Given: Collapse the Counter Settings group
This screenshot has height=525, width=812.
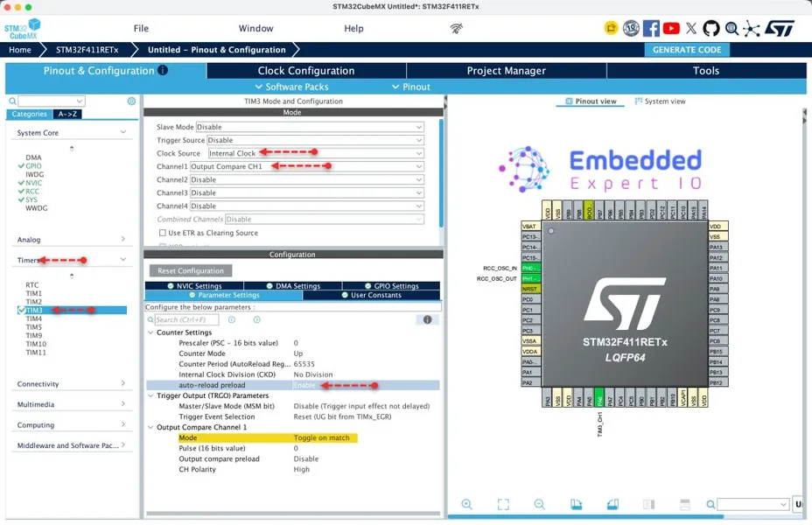Looking at the screenshot, I should point(150,332).
